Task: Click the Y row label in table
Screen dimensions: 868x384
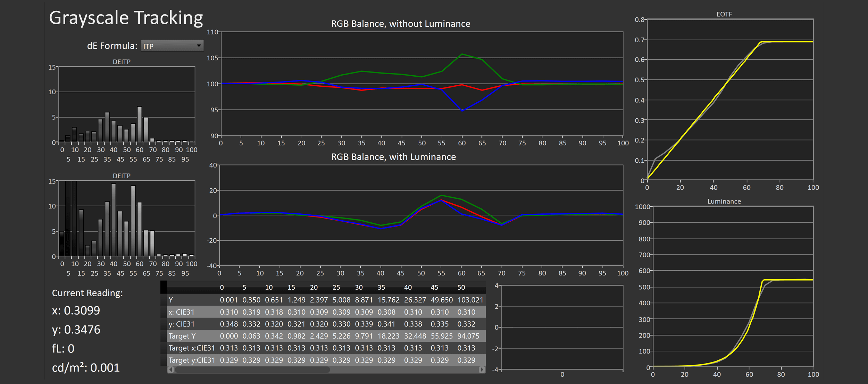Action: point(171,300)
